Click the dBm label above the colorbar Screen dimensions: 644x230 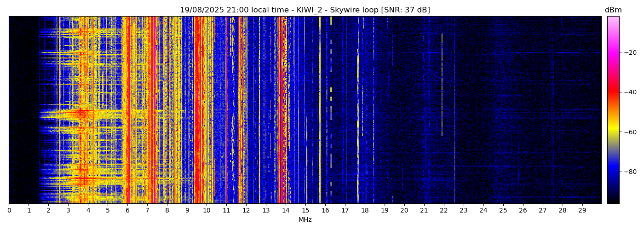pyautogui.click(x=613, y=10)
